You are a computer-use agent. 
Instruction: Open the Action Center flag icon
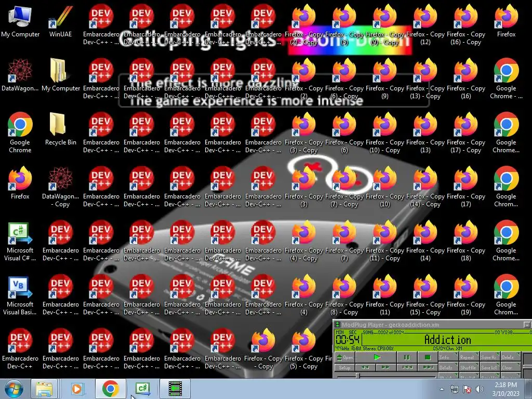pyautogui.click(x=467, y=389)
